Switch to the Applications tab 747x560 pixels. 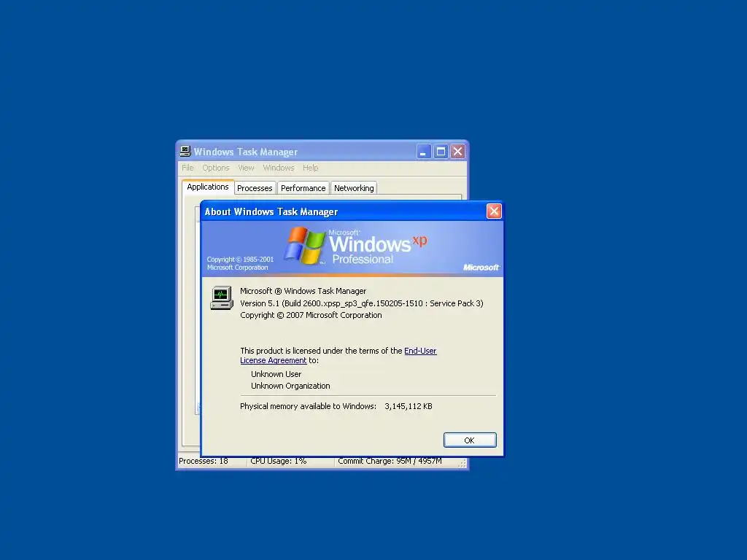click(208, 187)
